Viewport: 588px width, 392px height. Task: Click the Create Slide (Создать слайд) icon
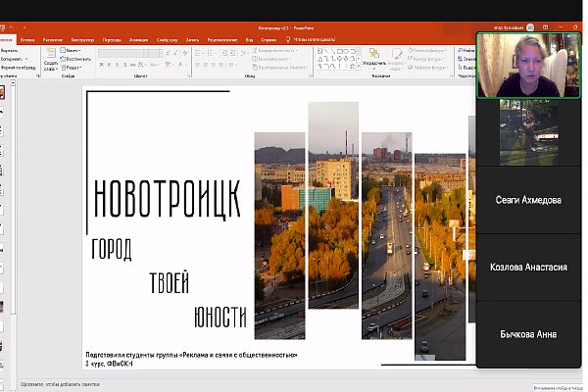pos(49,53)
